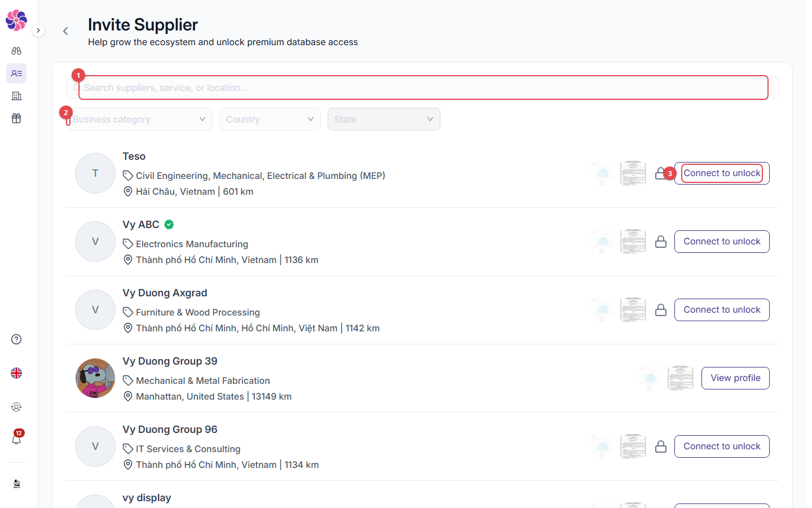The height and width of the screenshot is (508, 812).
Task: Open the binoculars discover icon in sidebar
Action: tap(16, 51)
